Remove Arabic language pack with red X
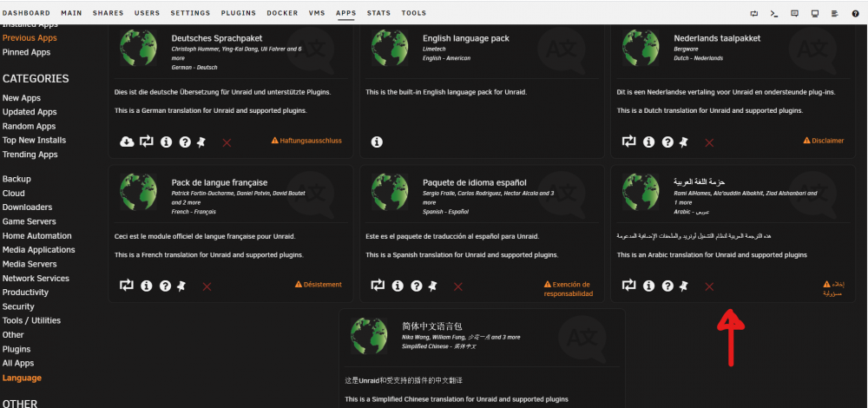This screenshot has width=868, height=408. click(709, 286)
